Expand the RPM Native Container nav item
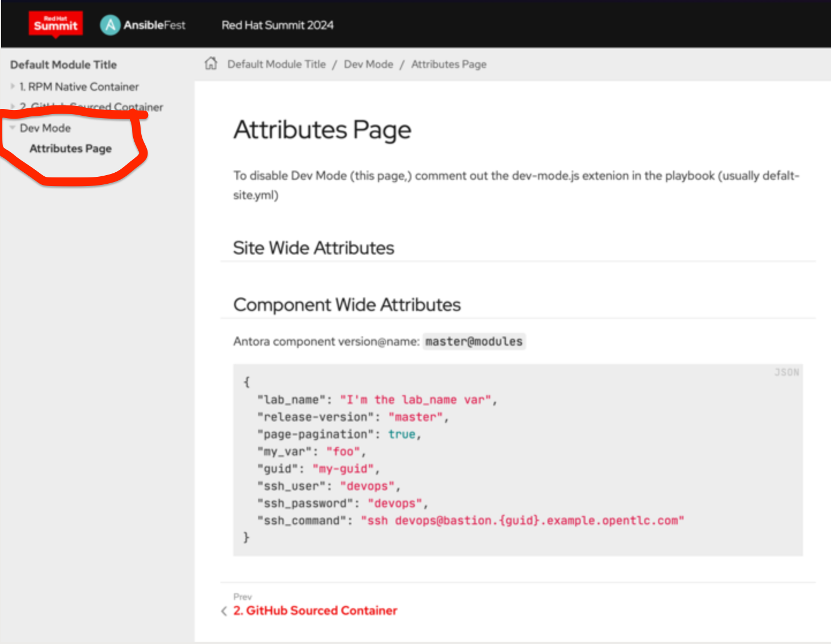This screenshot has width=831, height=644. click(13, 86)
